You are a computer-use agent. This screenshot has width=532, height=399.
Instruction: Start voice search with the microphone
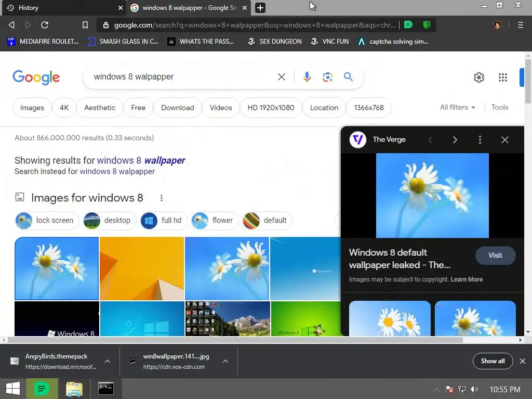(x=307, y=77)
